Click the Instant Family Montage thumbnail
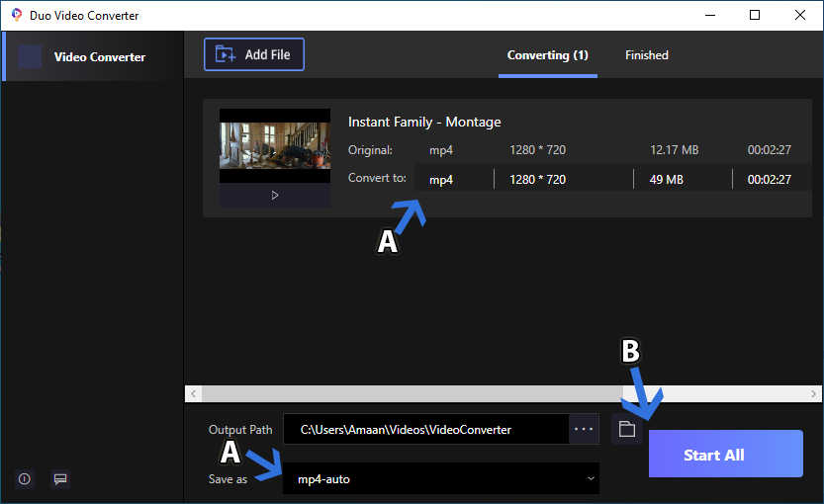 click(275, 145)
